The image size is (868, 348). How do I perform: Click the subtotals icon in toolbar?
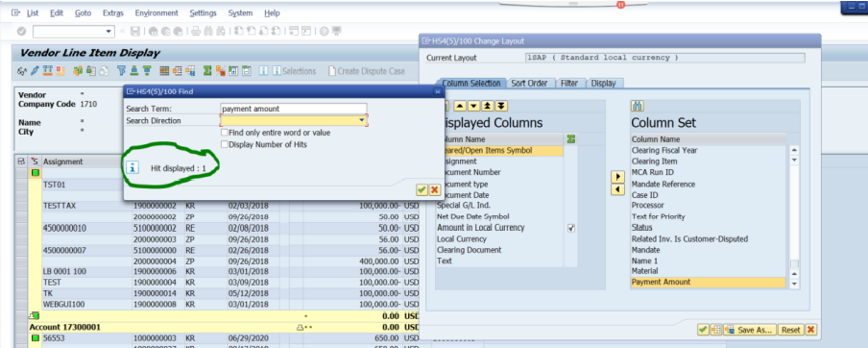pos(220,71)
